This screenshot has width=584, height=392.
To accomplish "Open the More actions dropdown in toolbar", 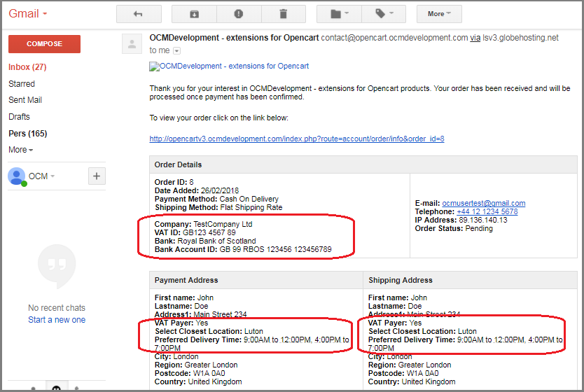I will [x=439, y=14].
